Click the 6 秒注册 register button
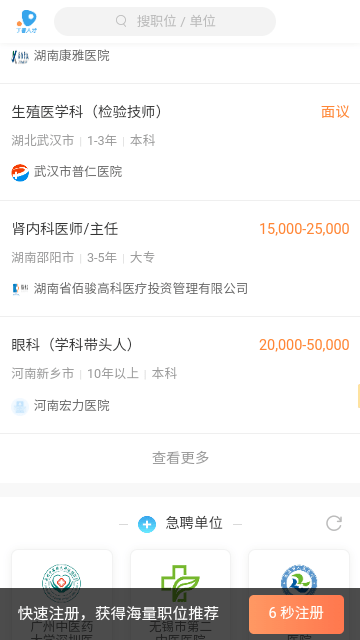Image resolution: width=360 pixels, height=640 pixels. tap(296, 614)
